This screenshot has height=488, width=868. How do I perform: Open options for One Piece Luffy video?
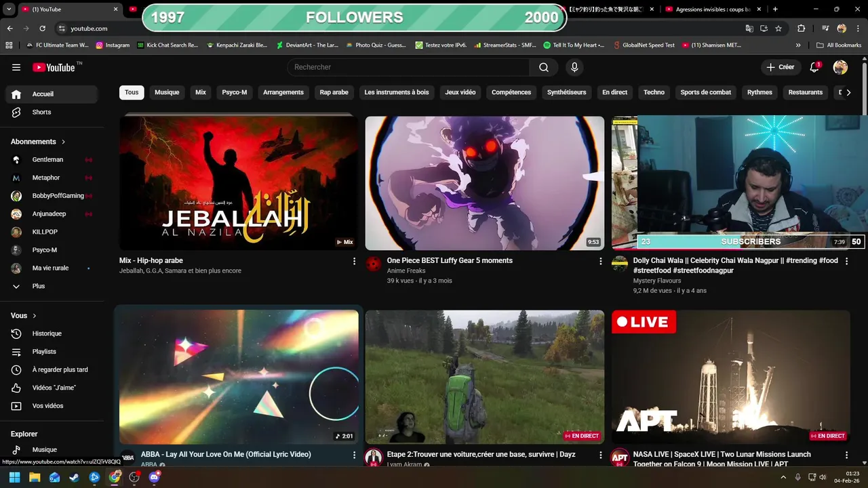coord(600,261)
